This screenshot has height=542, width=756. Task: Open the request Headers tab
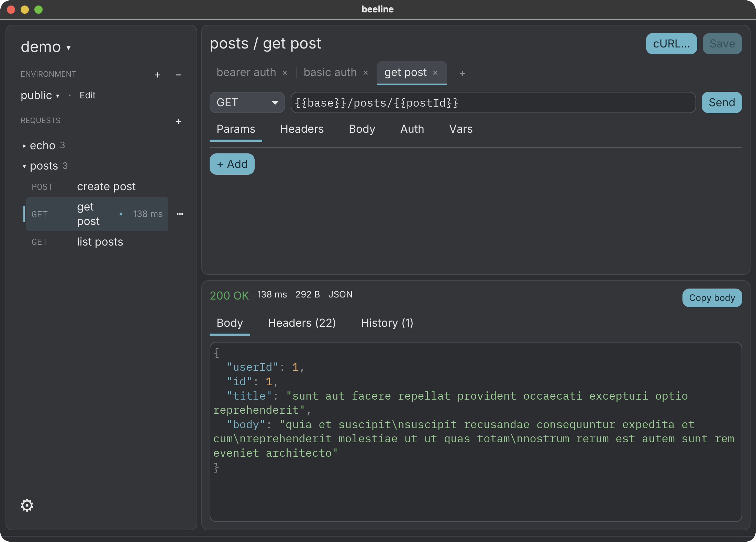coord(302,129)
